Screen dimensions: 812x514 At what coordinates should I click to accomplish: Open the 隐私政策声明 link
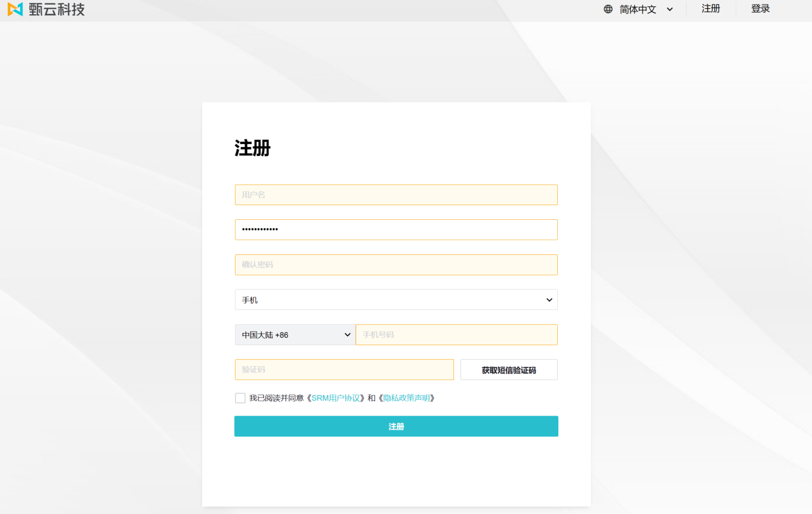tap(407, 398)
